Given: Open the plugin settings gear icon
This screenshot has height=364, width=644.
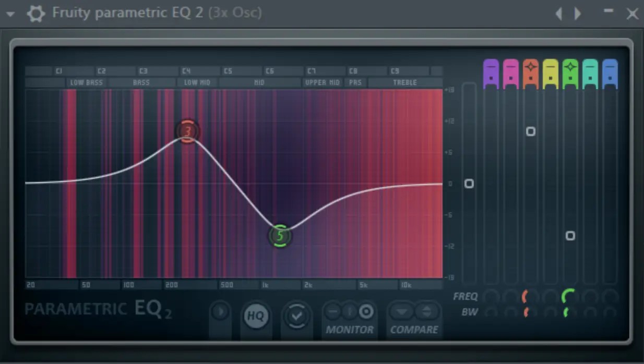Looking at the screenshot, I should (x=35, y=13).
